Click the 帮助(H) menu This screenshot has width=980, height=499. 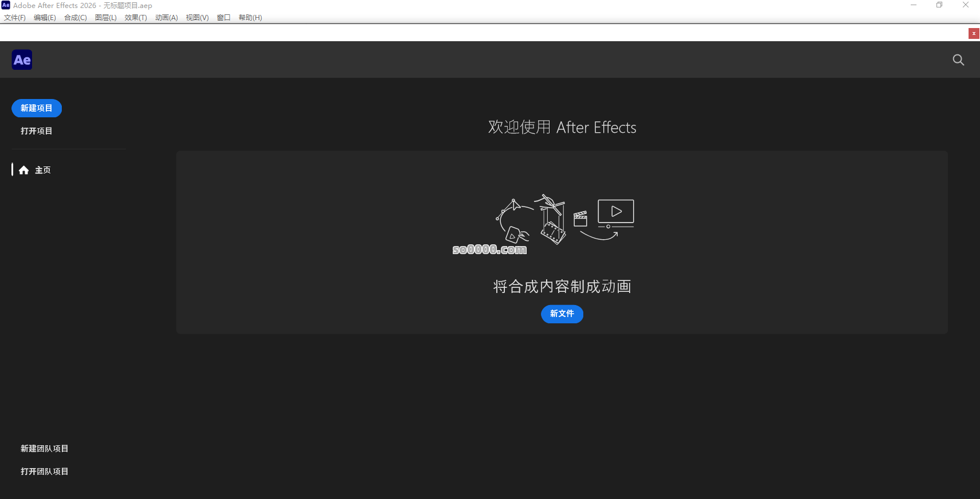pyautogui.click(x=250, y=18)
